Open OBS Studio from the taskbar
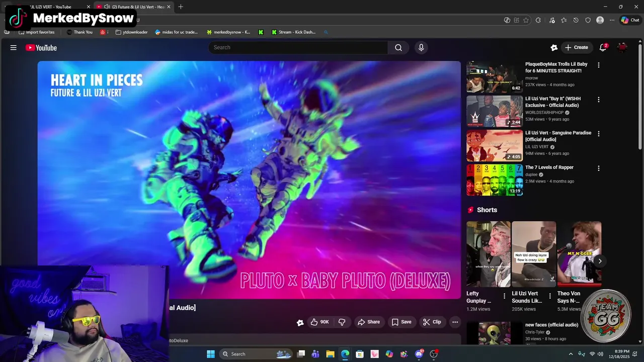This screenshot has height=362, width=644. pos(434,354)
